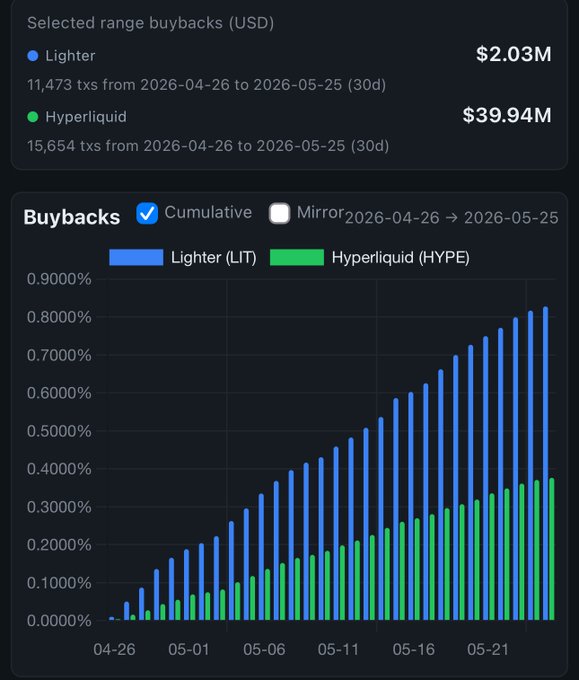Click the 0.0000% y-axis label
This screenshot has width=579, height=680.
(59, 621)
